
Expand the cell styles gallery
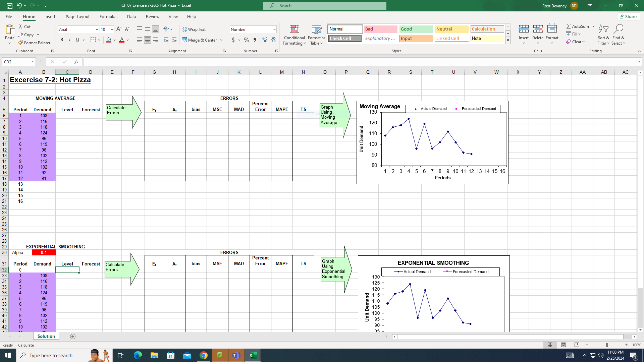coord(507,41)
